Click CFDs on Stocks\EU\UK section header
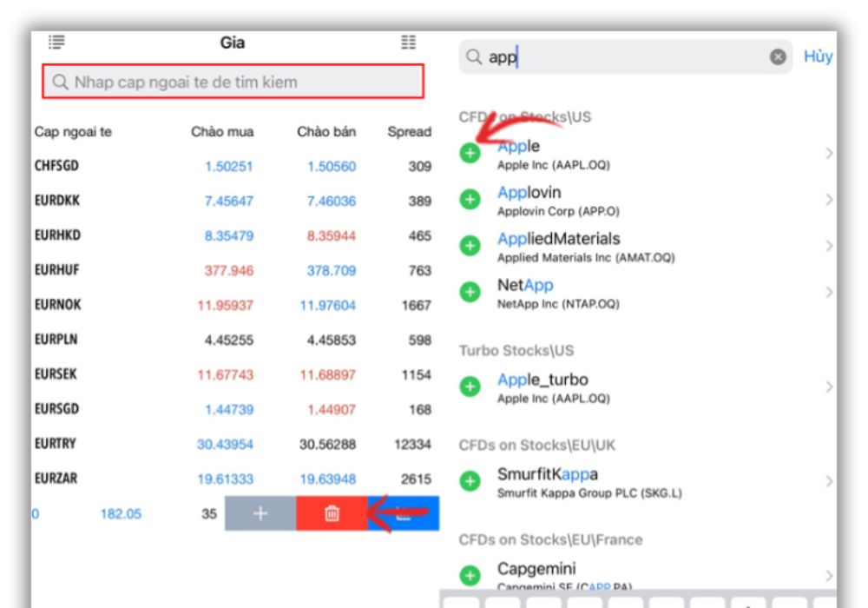 537,446
